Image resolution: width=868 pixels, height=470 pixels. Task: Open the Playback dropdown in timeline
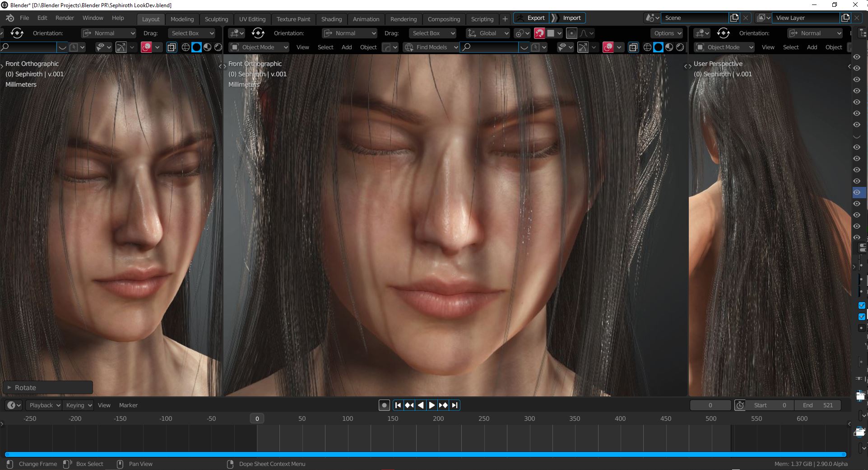pos(43,405)
